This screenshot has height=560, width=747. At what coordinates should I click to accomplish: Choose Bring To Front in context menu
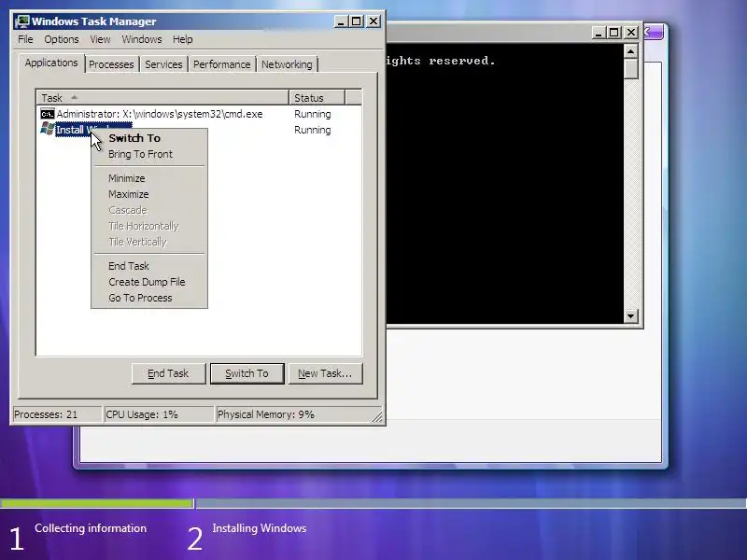pos(149,154)
